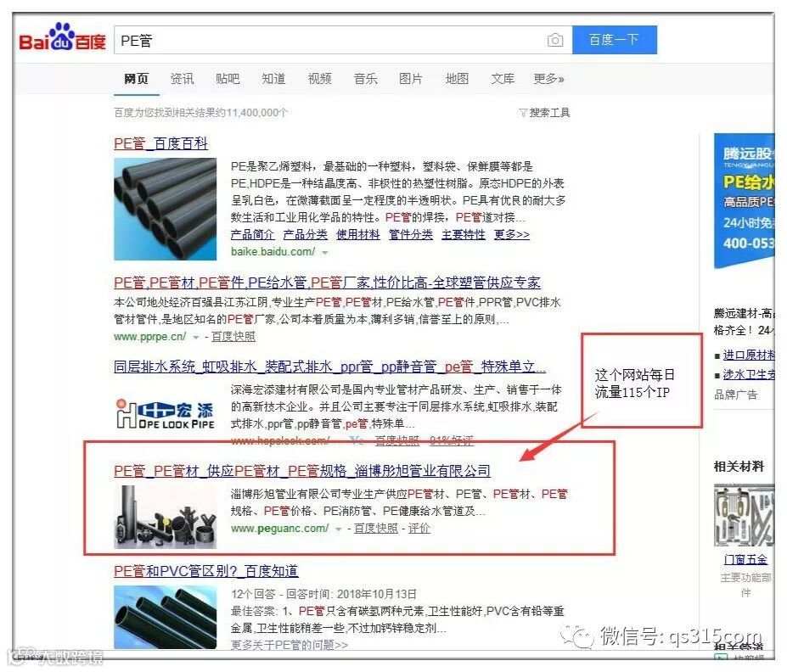Click 更多>> in Baike sublinks

tap(511, 234)
